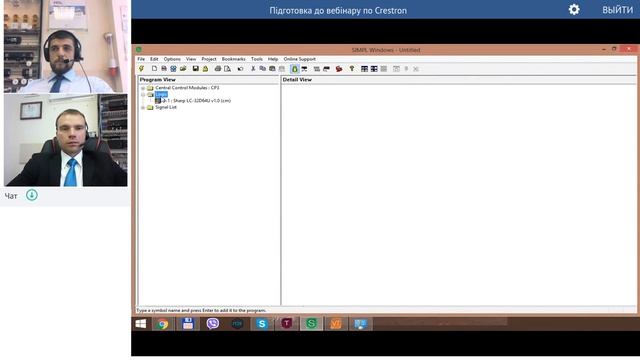The height and width of the screenshot is (360, 640).
Task: Select Central Control Modules : CP3 item
Action: (x=187, y=88)
